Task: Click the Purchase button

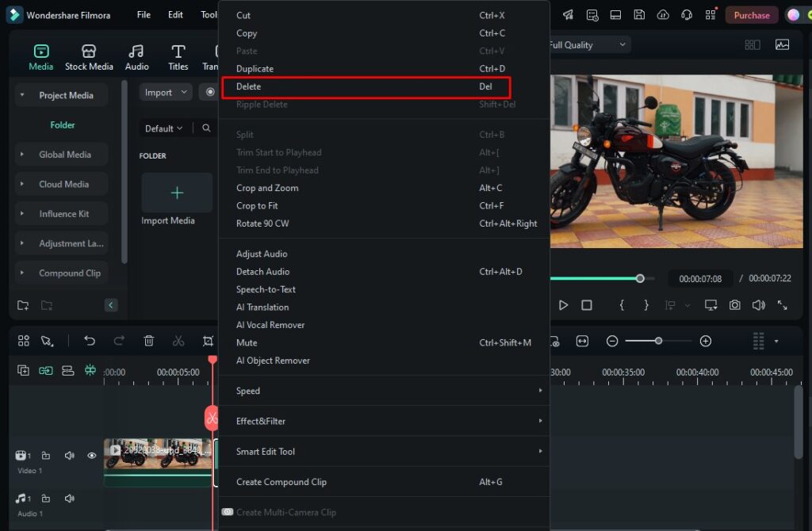Action: (751, 15)
